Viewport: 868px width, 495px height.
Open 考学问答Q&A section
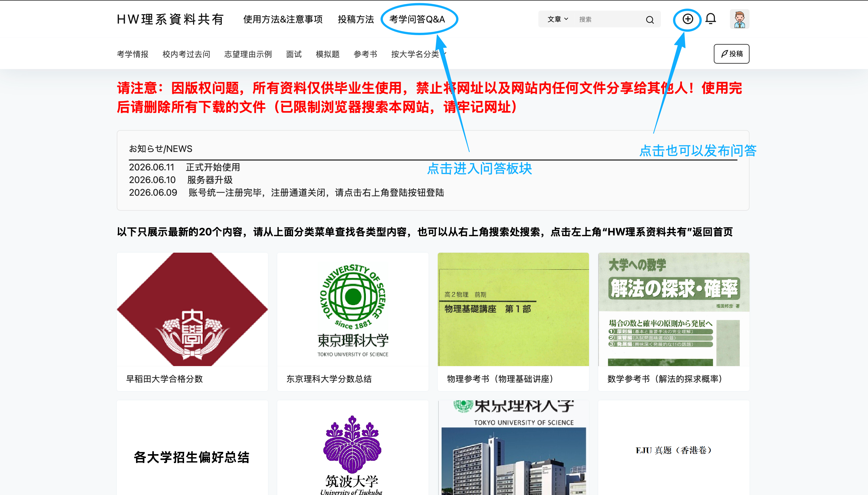[417, 19]
